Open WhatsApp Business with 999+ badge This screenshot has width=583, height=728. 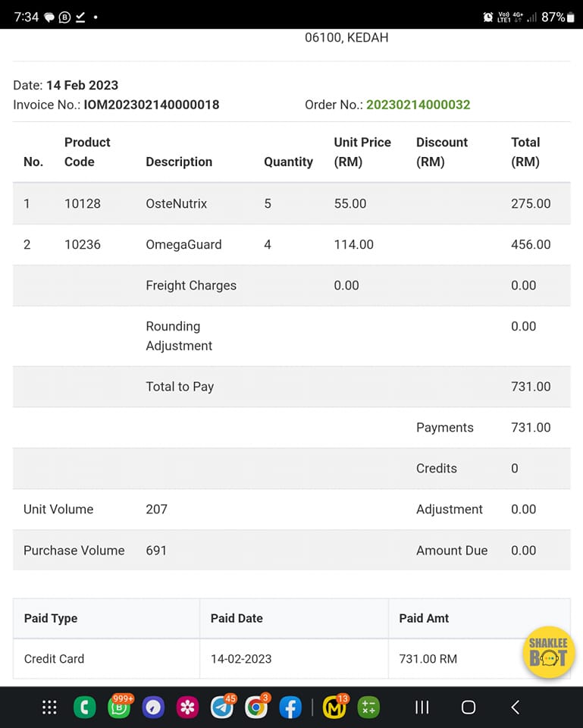pyautogui.click(x=118, y=708)
